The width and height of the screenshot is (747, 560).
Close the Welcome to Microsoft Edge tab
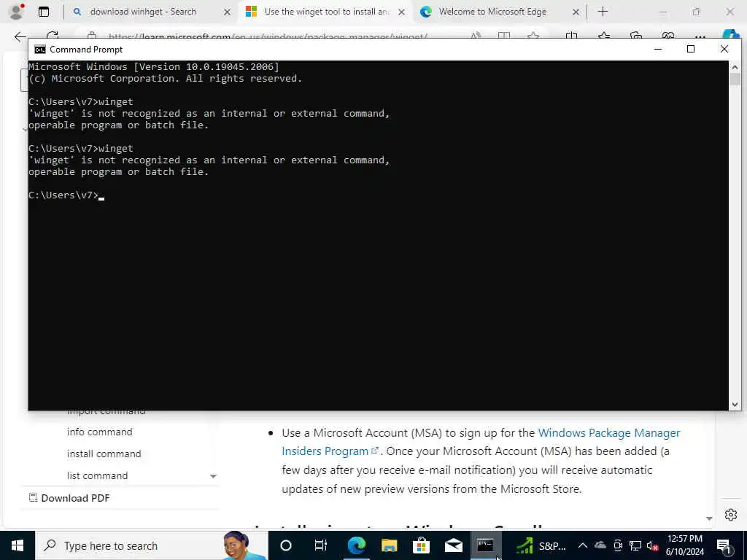[576, 12]
